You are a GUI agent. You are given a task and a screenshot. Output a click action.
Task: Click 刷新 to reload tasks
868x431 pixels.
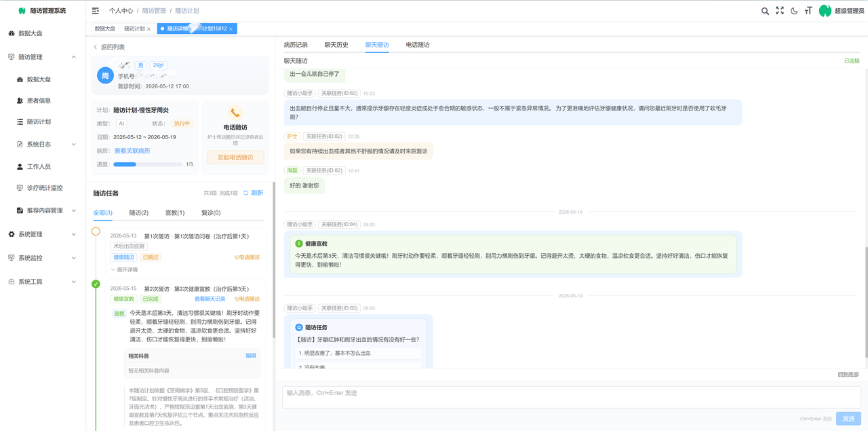[257, 193]
